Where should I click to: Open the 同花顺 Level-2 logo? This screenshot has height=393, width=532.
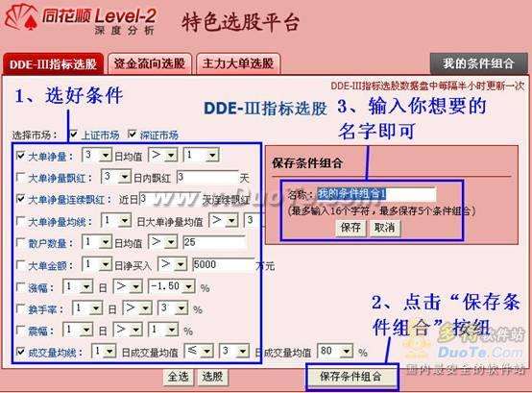click(x=81, y=19)
